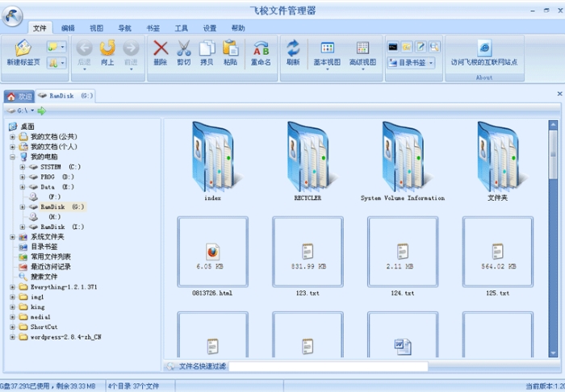
Task: Select the (F:) drive in tree
Action: click(x=54, y=197)
